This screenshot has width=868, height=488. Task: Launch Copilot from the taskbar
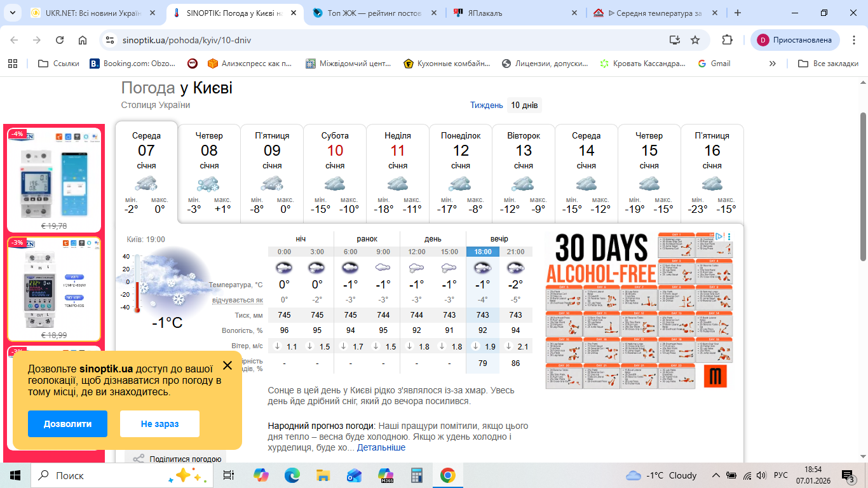[x=261, y=475]
